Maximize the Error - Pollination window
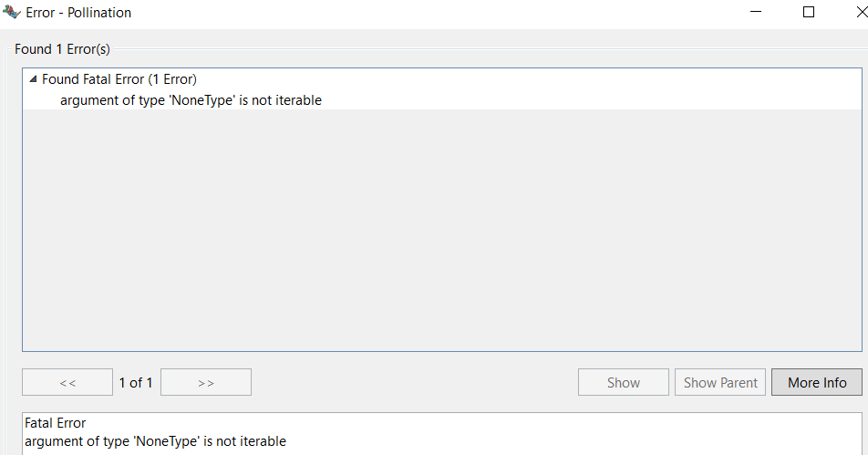 [808, 13]
